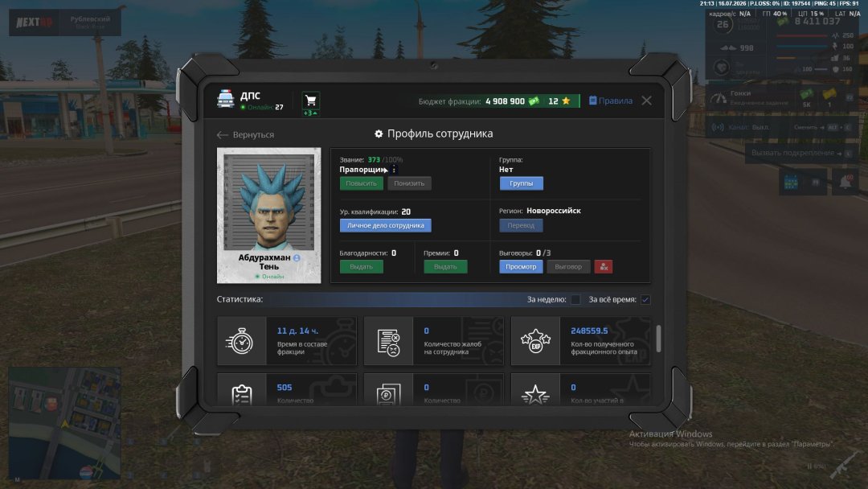Go back using the Вернуться arrow
The height and width of the screenshot is (489, 868).
point(245,134)
